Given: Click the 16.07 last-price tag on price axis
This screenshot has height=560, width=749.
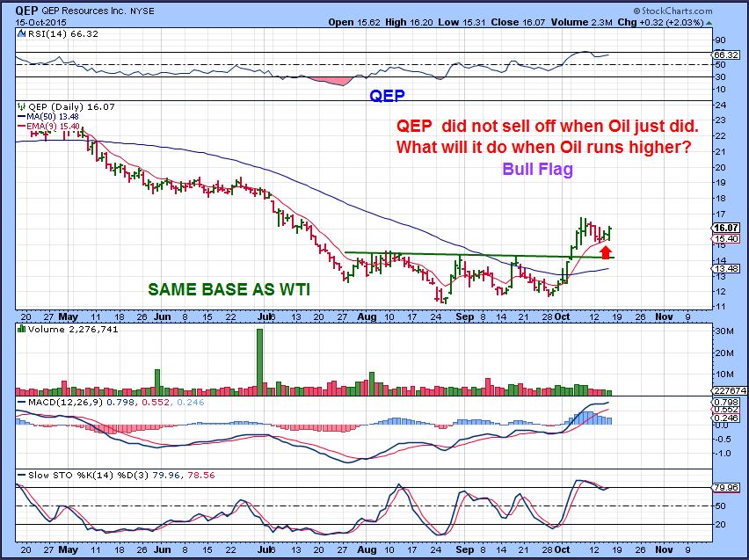Looking at the screenshot, I should 726,228.
